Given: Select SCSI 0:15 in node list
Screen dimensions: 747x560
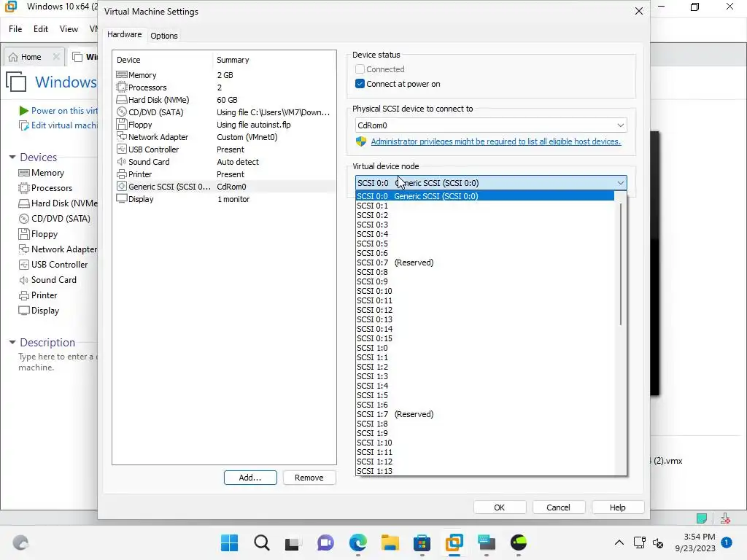Looking at the screenshot, I should click(x=485, y=338).
